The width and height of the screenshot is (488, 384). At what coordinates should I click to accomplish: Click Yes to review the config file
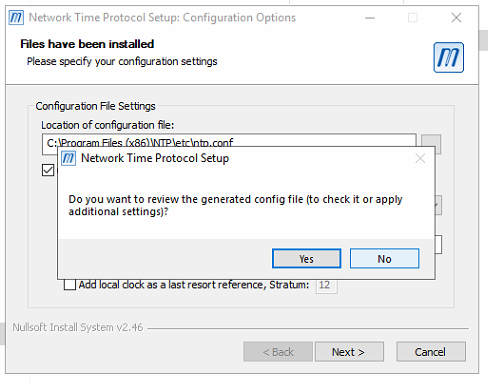click(306, 258)
